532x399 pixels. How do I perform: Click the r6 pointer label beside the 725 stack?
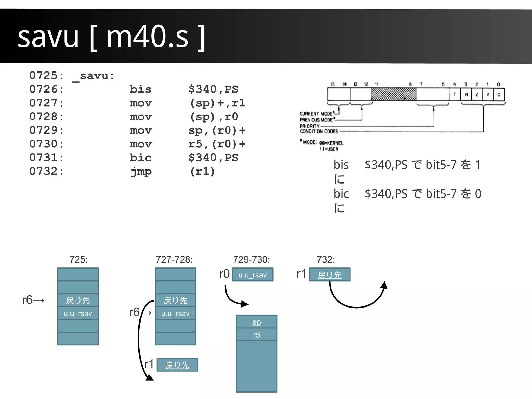tap(33, 300)
